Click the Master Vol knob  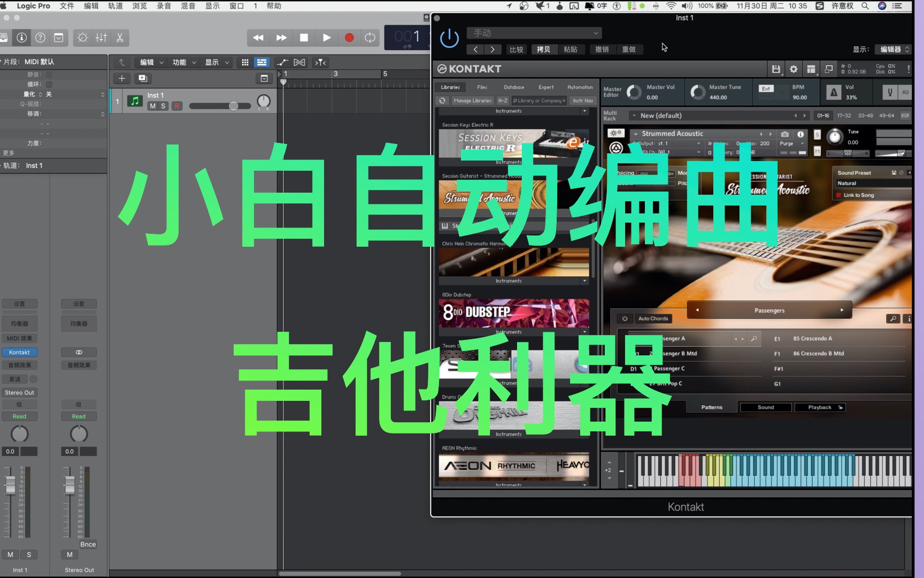(634, 92)
